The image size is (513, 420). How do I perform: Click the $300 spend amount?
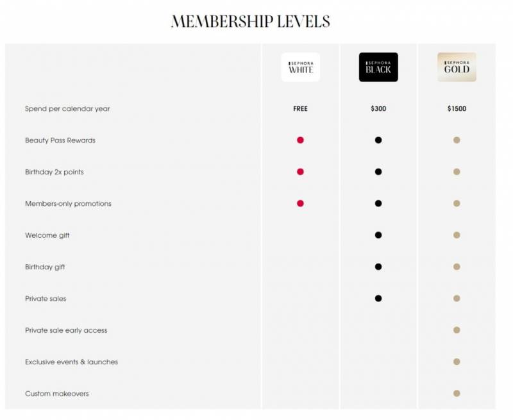[x=378, y=109]
